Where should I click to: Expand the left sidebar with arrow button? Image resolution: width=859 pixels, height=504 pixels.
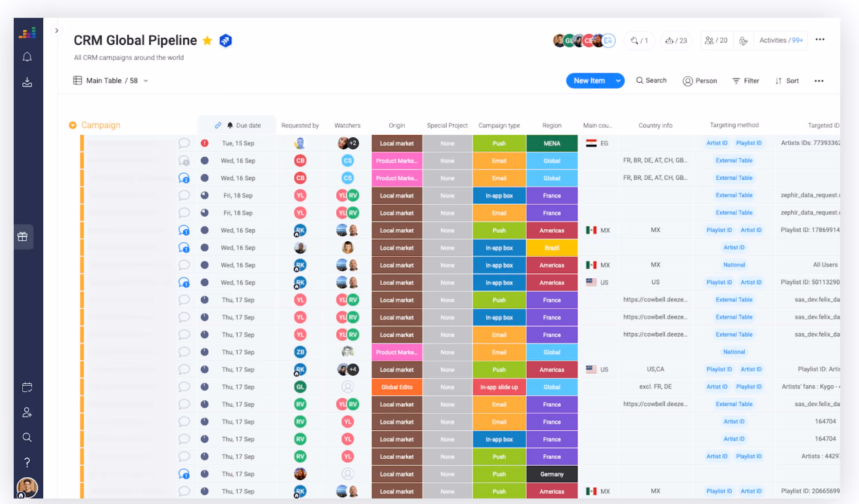click(57, 31)
